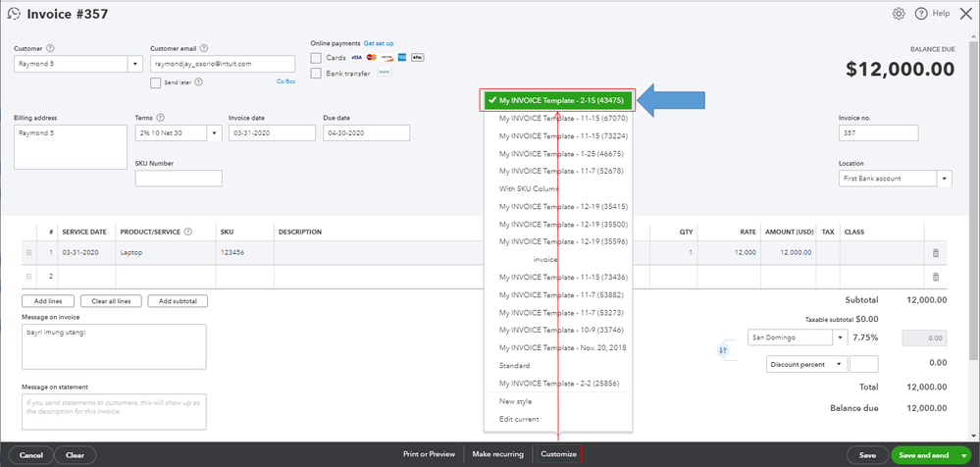980x467 pixels.
Task: Click the Billing address text box
Action: click(71, 147)
